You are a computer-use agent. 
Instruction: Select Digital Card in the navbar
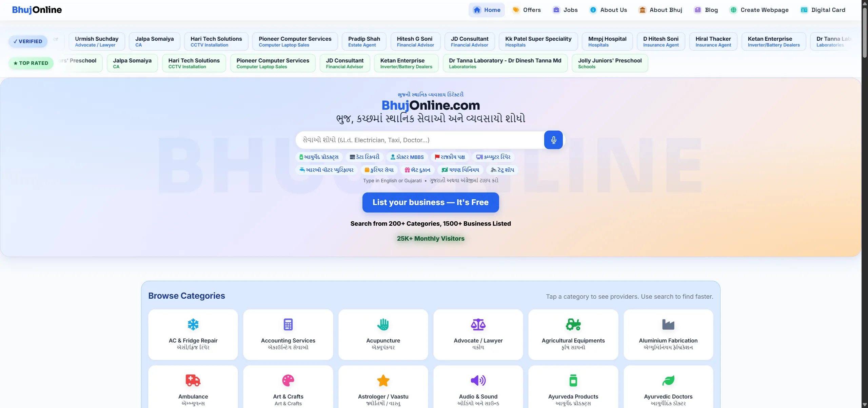(x=823, y=10)
